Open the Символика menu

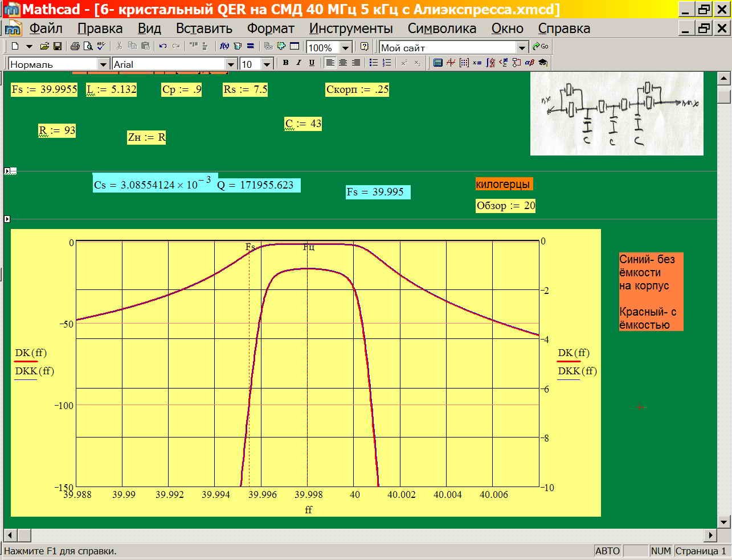441,28
